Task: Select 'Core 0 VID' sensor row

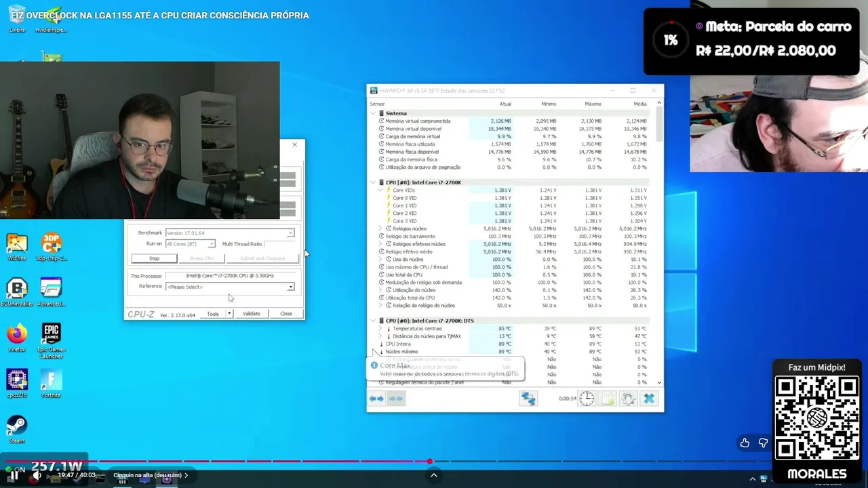Action: coord(513,198)
